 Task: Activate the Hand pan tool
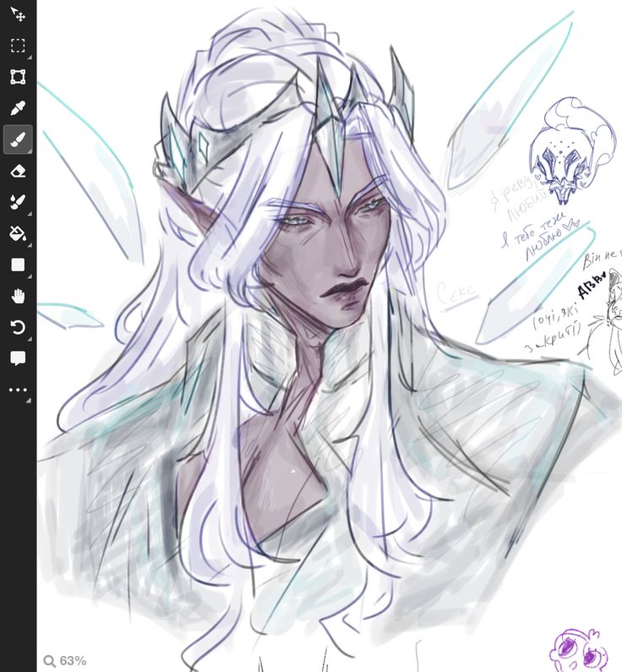point(18,296)
